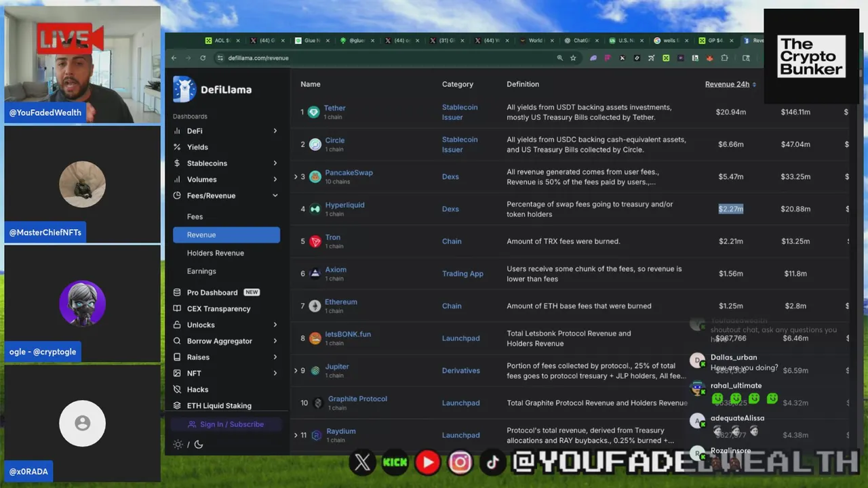This screenshot has width=868, height=488.
Task: Click the Axiom logo in row 6
Action: [x=315, y=274]
